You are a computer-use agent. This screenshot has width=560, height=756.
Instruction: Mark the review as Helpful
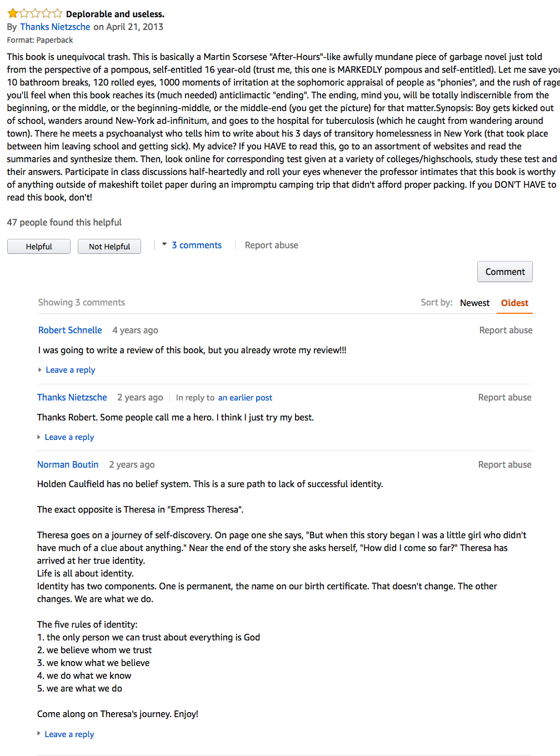(x=39, y=246)
